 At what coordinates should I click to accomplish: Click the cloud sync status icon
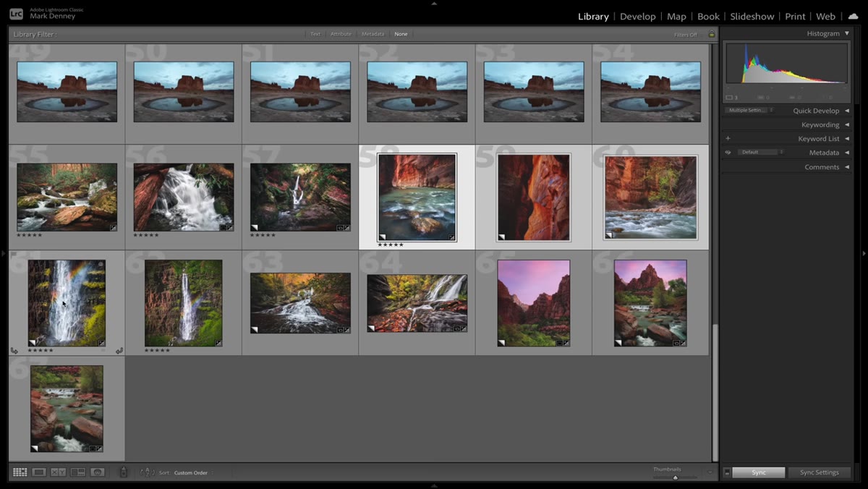(x=852, y=16)
